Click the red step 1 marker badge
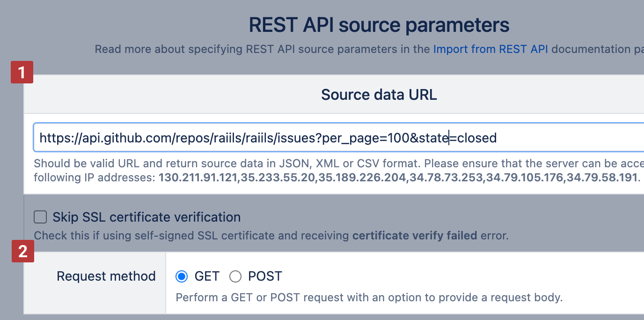The image size is (644, 320). coord(22,72)
